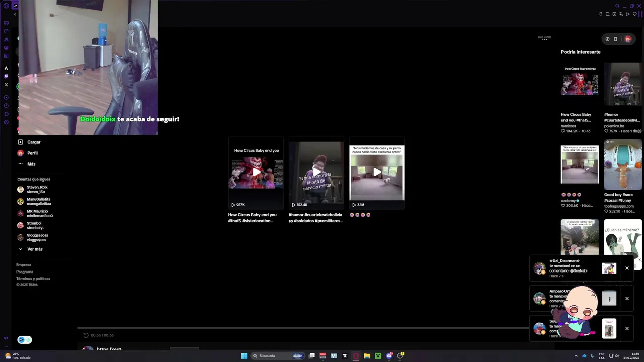Open followed account Stronbol
This screenshot has height=362, width=644.
pyautogui.click(x=31, y=225)
